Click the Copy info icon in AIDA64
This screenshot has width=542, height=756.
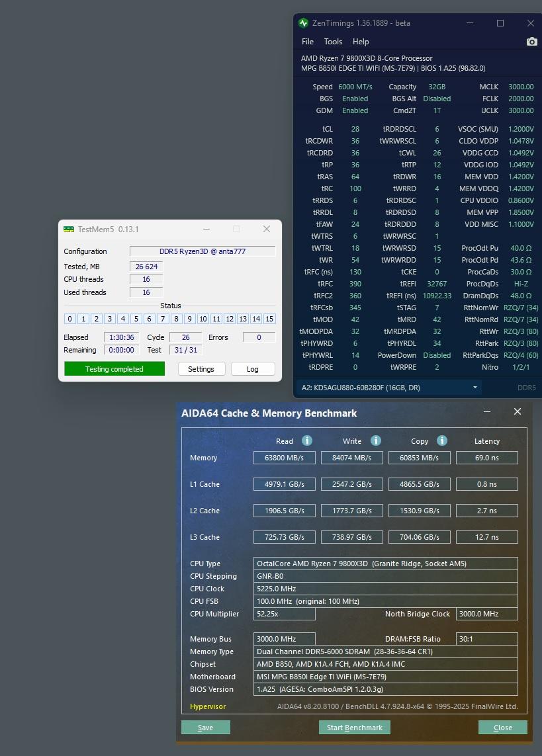click(442, 441)
